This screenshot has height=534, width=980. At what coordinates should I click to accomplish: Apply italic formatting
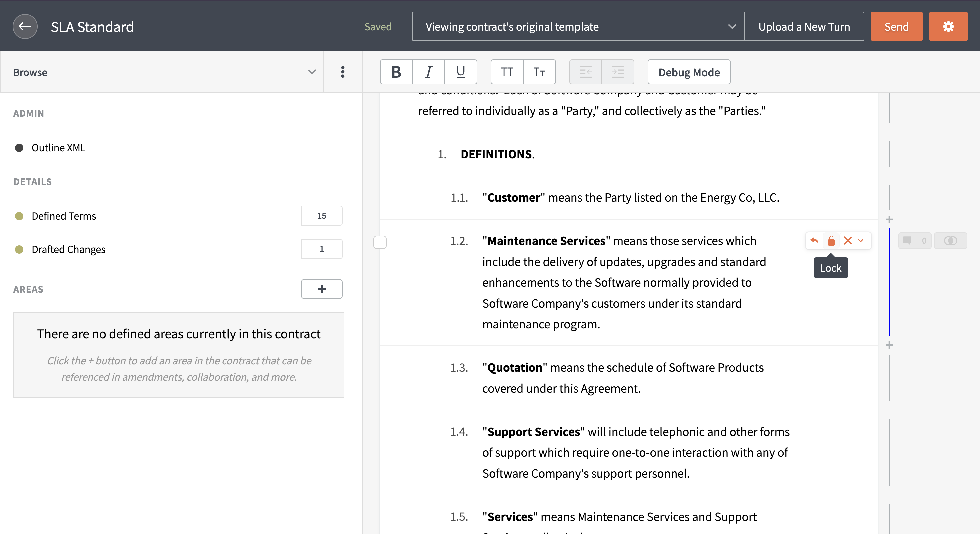click(428, 72)
